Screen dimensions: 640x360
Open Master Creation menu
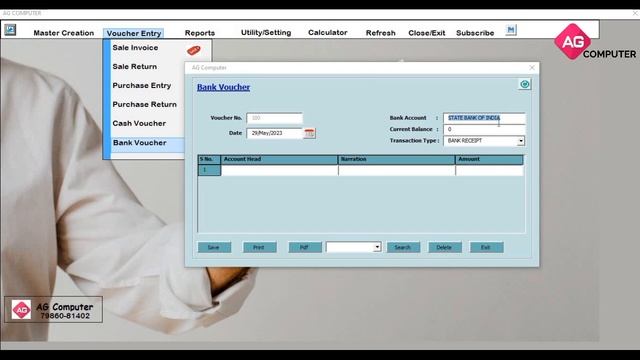(x=64, y=33)
